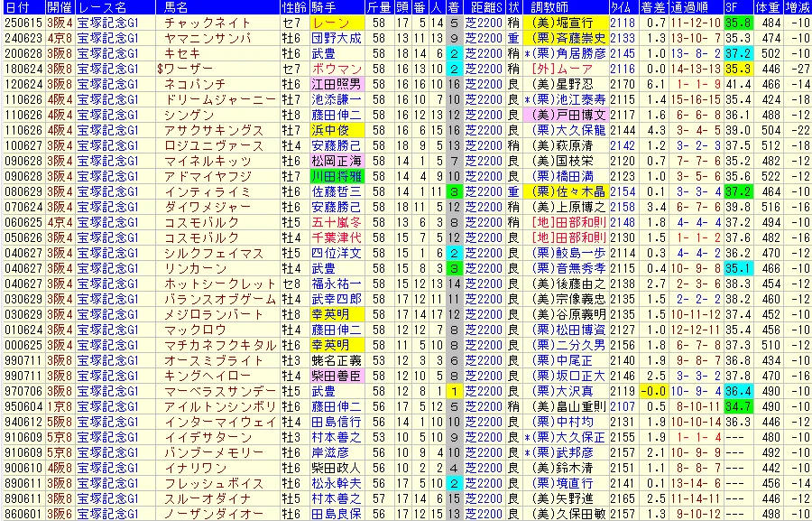The width and height of the screenshot is (812, 521).
Task: Click jockey 川田将雅
Action: click(337, 176)
